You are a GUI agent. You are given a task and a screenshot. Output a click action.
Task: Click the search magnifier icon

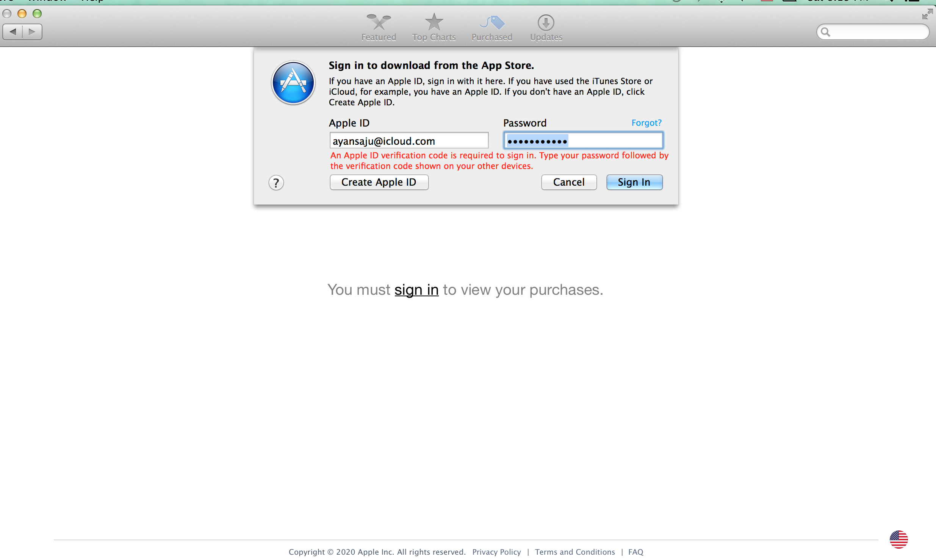point(826,32)
